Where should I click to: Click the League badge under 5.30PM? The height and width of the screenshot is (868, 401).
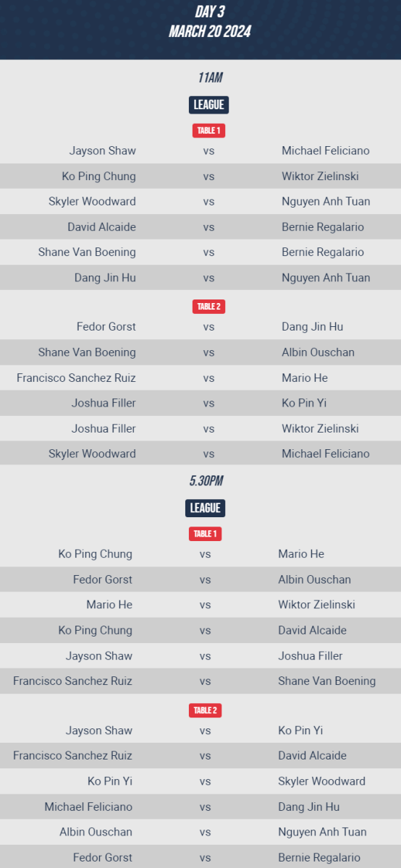pos(206,508)
